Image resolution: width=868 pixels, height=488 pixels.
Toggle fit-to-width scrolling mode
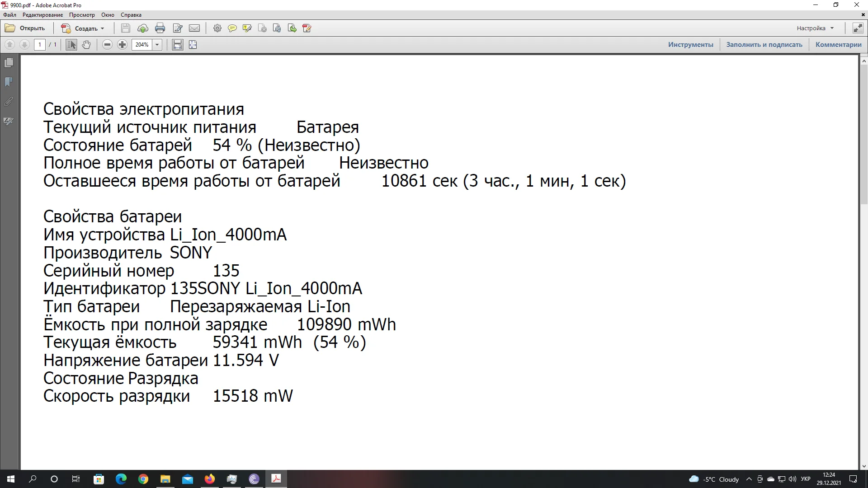click(178, 45)
